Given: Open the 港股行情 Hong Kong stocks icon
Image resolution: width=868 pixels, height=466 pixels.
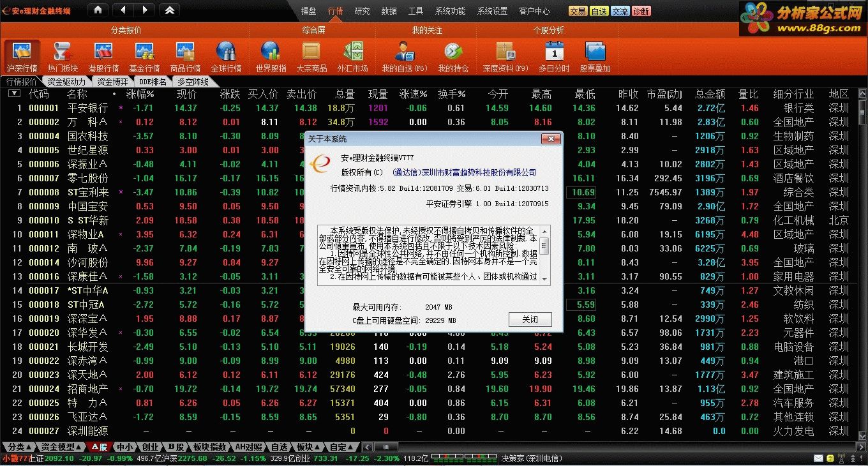Looking at the screenshot, I should (103, 57).
